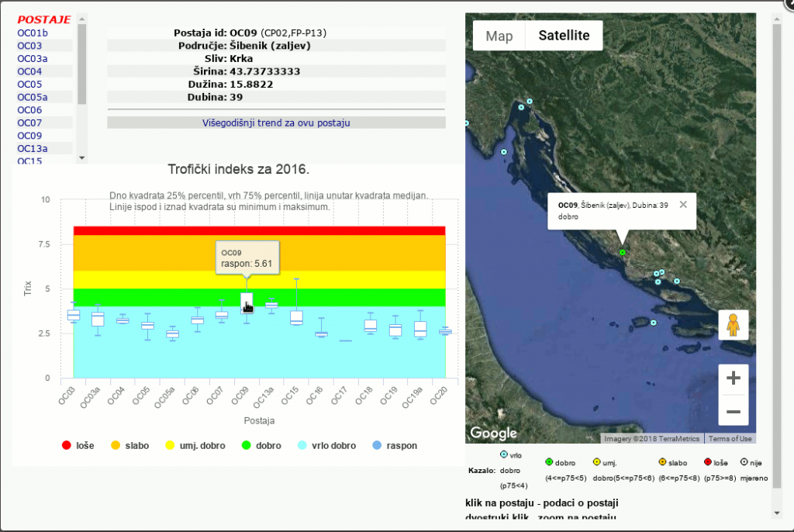The image size is (794, 532).
Task: Click the Google logo on the map
Action: [493, 433]
